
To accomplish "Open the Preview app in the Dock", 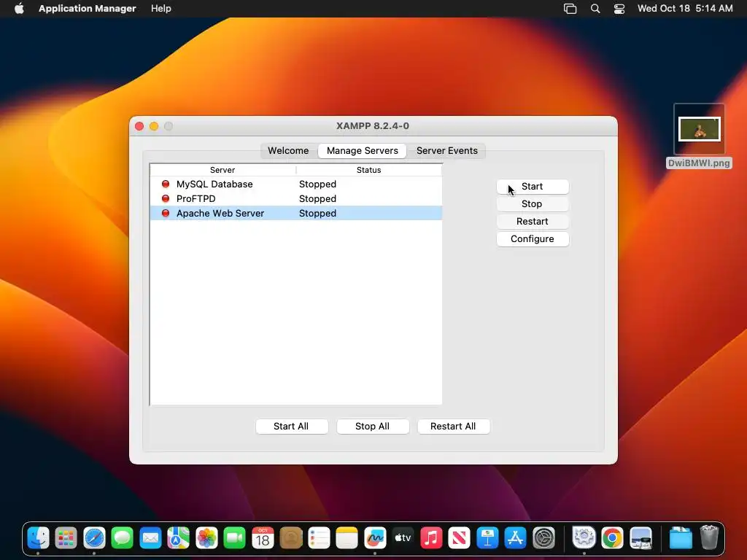I will tap(640, 538).
